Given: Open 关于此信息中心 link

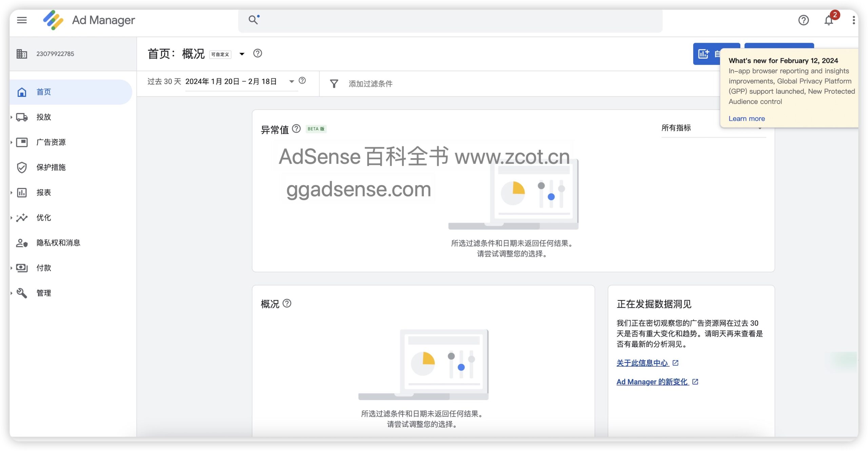Looking at the screenshot, I should point(642,363).
